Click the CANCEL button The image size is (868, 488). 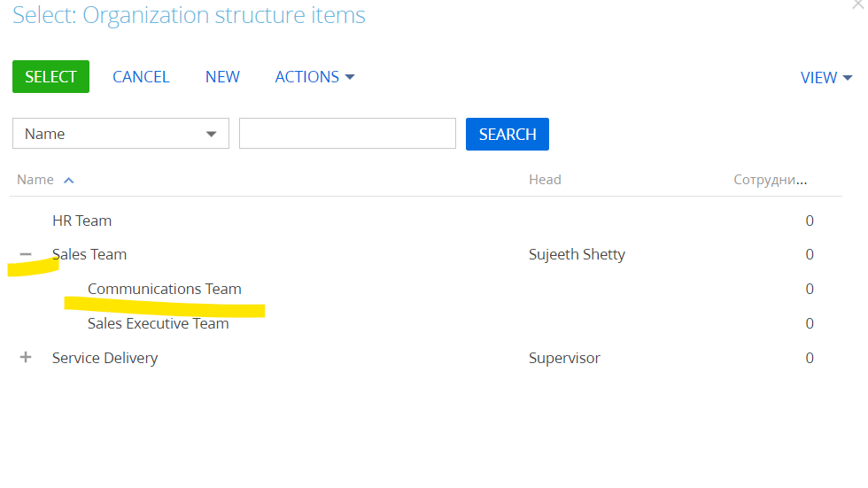(x=141, y=77)
